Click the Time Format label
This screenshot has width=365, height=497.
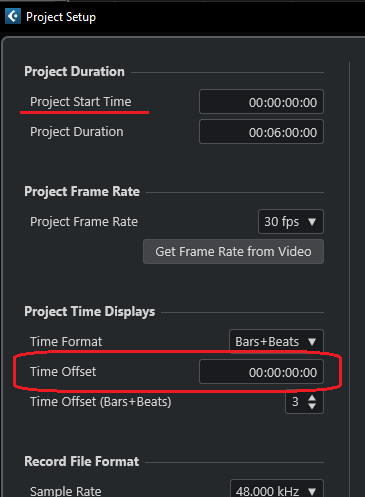(x=66, y=342)
